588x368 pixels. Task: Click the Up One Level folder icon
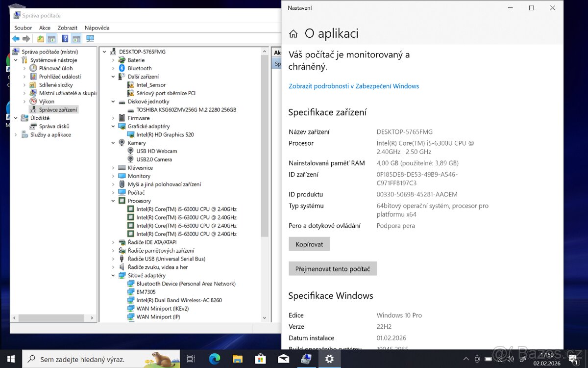coord(40,39)
